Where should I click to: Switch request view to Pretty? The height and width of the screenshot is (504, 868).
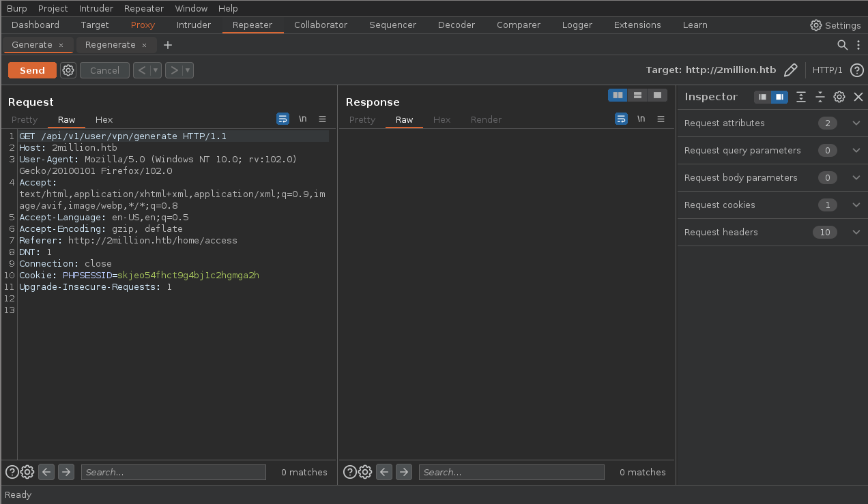pyautogui.click(x=25, y=120)
